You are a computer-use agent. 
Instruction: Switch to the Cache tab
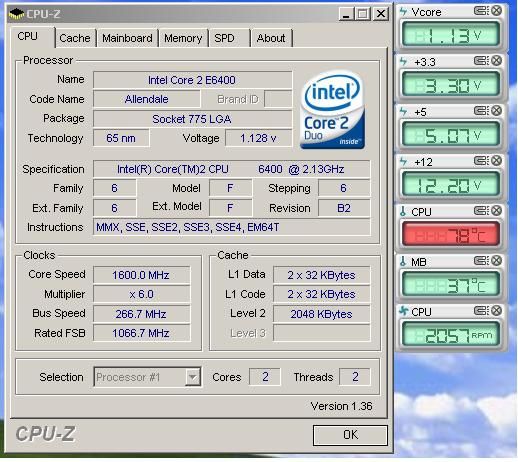pos(75,38)
